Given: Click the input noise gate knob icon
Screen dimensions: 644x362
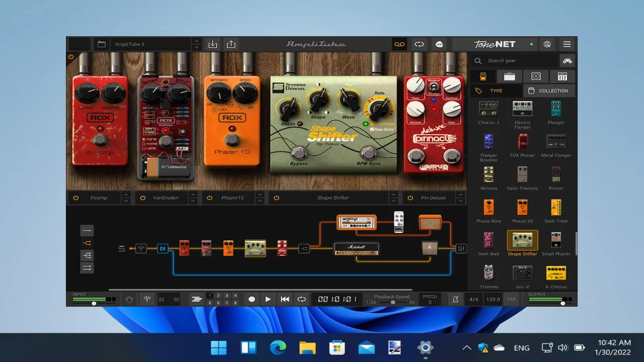Looking at the screenshot, I should point(129,299).
